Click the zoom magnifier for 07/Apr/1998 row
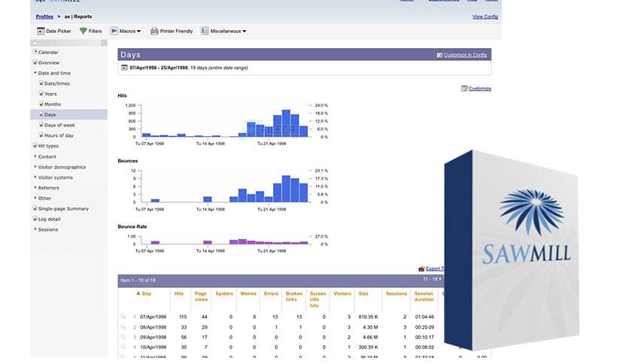The height and width of the screenshot is (364, 629). coord(123,317)
